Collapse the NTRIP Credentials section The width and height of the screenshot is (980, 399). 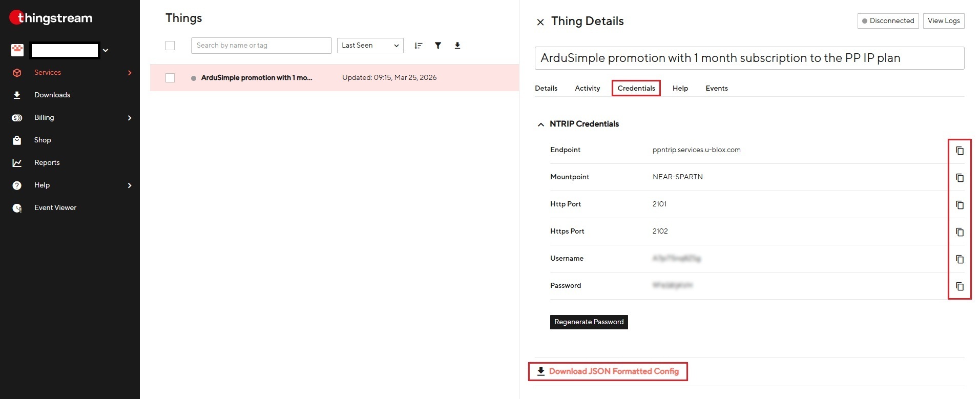point(540,124)
